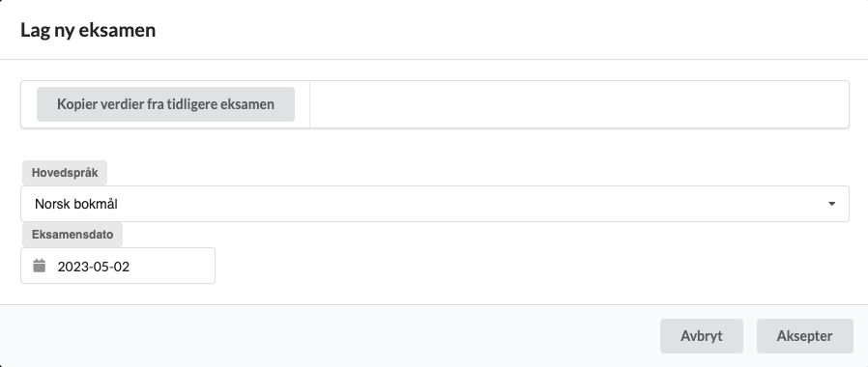The width and height of the screenshot is (868, 367).
Task: Open the date picker for the exam date
Action: coord(40,266)
